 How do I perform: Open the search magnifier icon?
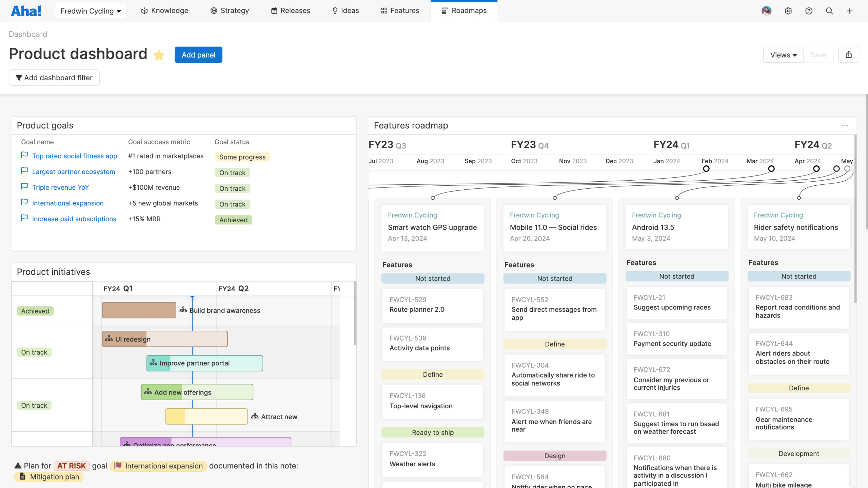pos(829,11)
